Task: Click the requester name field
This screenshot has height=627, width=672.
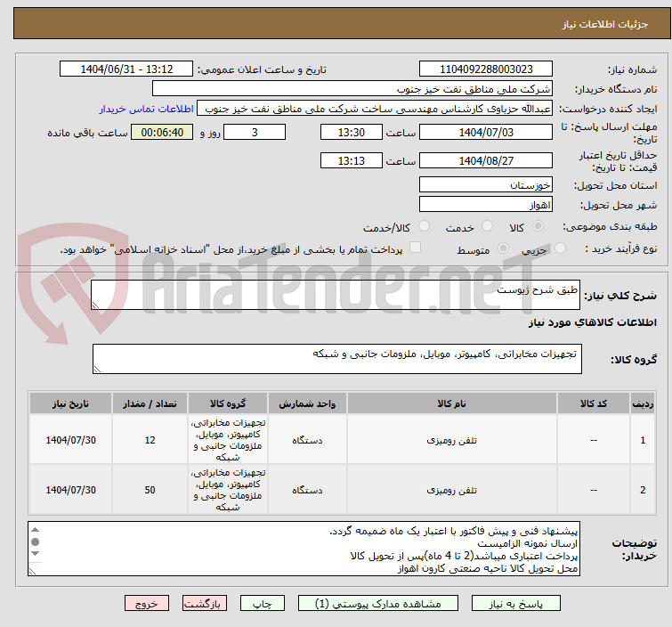Action: tap(375, 109)
